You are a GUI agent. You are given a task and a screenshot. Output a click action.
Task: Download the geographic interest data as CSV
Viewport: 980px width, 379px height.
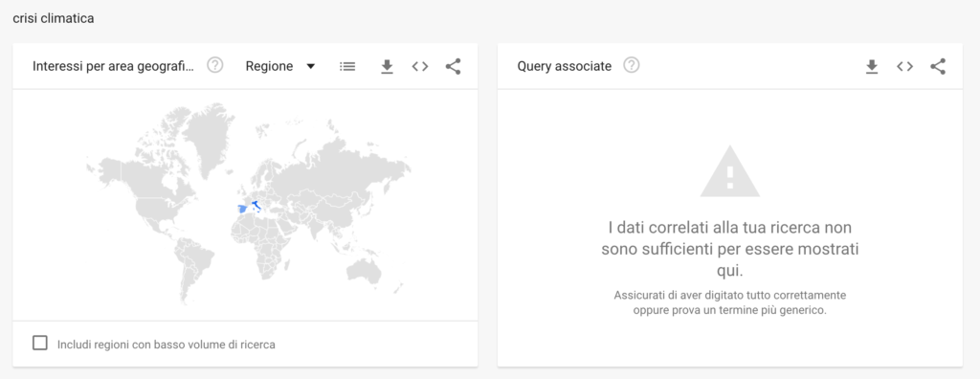click(387, 66)
